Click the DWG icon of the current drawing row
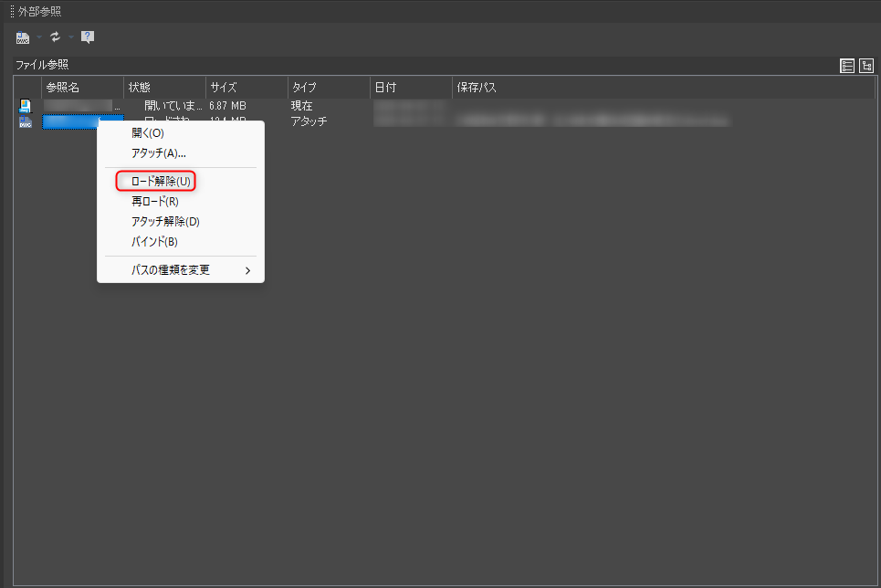 (x=25, y=106)
